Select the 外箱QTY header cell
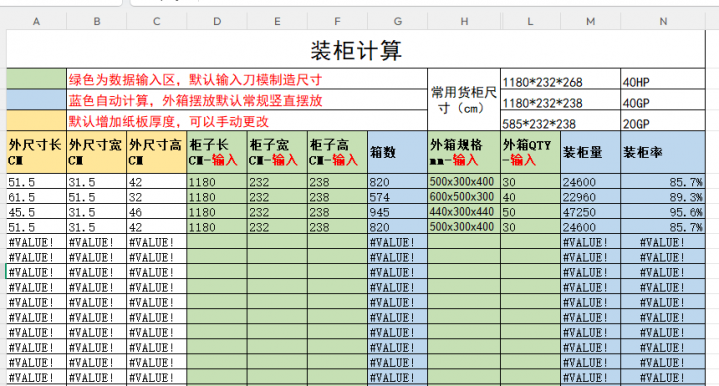 [x=531, y=152]
